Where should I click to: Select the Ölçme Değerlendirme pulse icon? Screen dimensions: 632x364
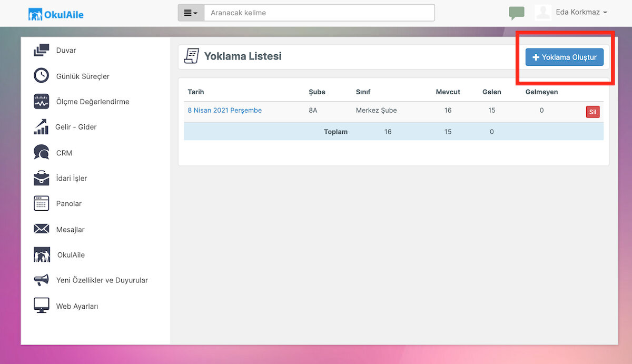[41, 101]
